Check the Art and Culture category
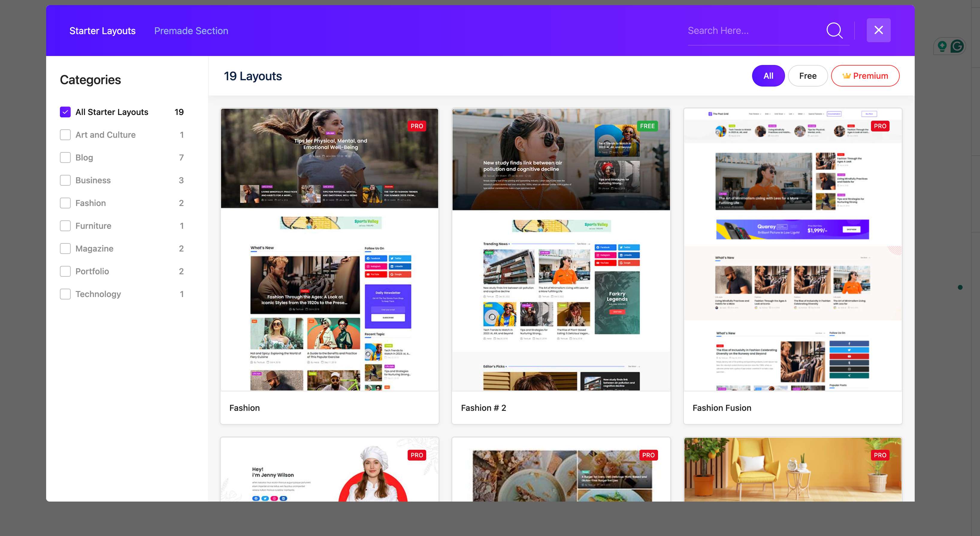 click(65, 135)
